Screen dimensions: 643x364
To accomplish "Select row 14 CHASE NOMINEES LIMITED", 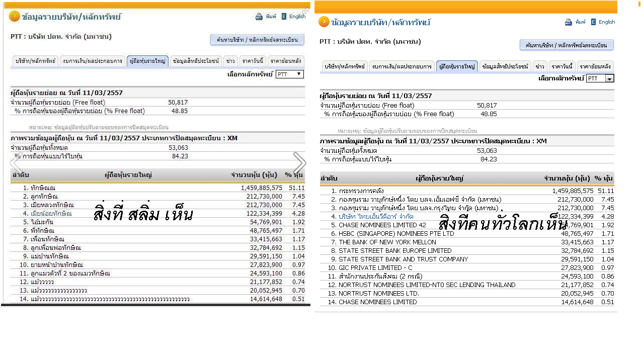I will [x=467, y=302].
